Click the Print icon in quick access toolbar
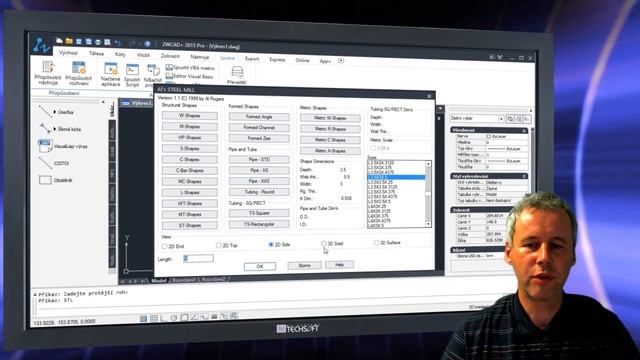 tap(98, 42)
